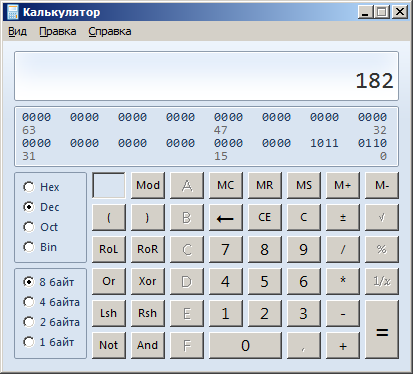The image size is (413, 374).
Task: Click the calculator icon in title bar
Action: pyautogui.click(x=12, y=12)
